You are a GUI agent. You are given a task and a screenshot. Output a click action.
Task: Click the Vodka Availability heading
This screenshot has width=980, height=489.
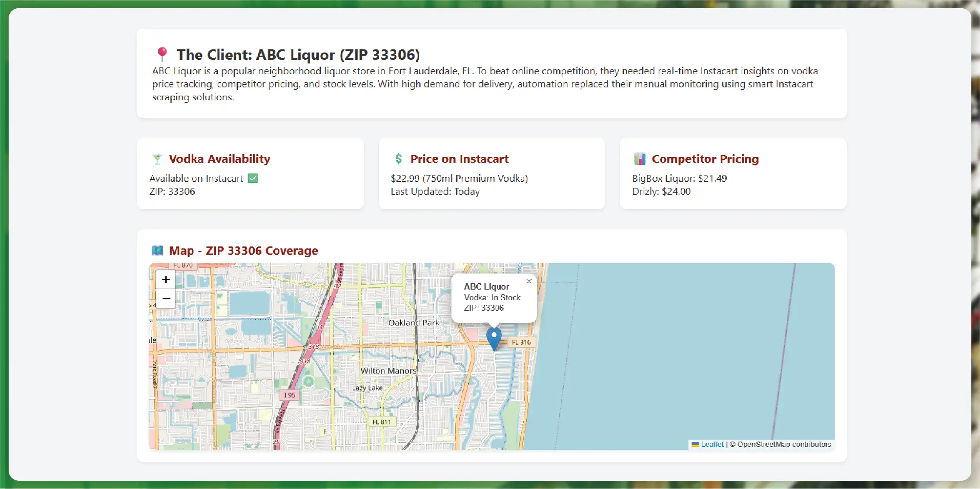coord(219,159)
